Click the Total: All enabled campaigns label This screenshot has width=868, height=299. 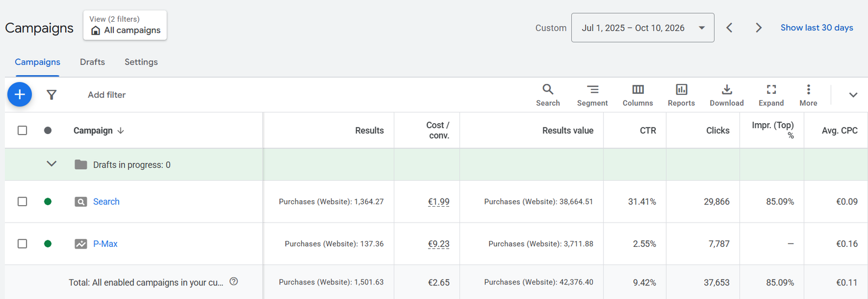pos(146,283)
